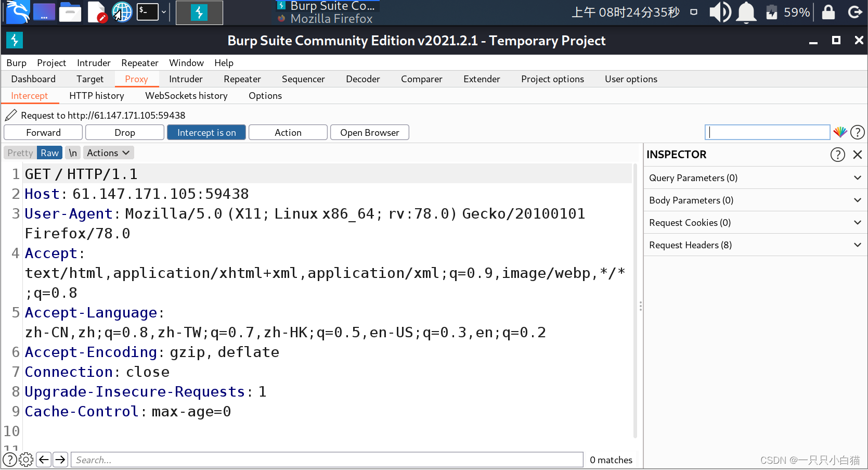
Task: Open the Burp menu
Action: pos(17,63)
